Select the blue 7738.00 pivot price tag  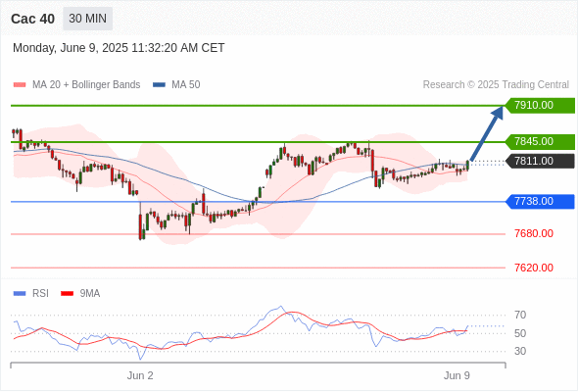pos(540,201)
